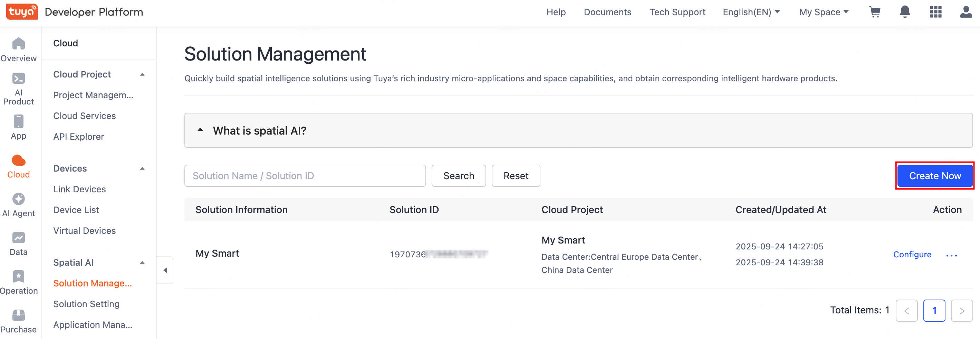980x339 pixels.
Task: Collapse the side navigation panel arrow
Action: (165, 270)
